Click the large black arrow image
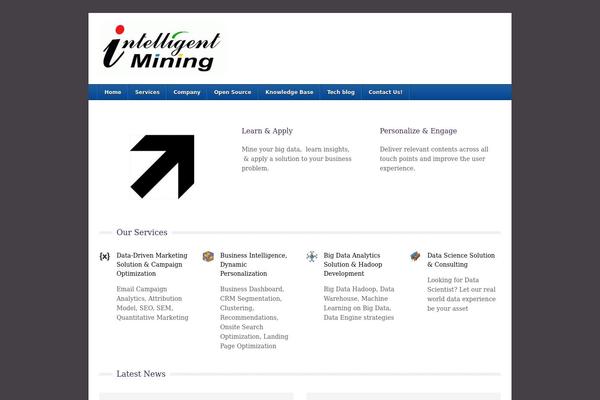Viewport: 600px width, 400px height. pos(162,167)
